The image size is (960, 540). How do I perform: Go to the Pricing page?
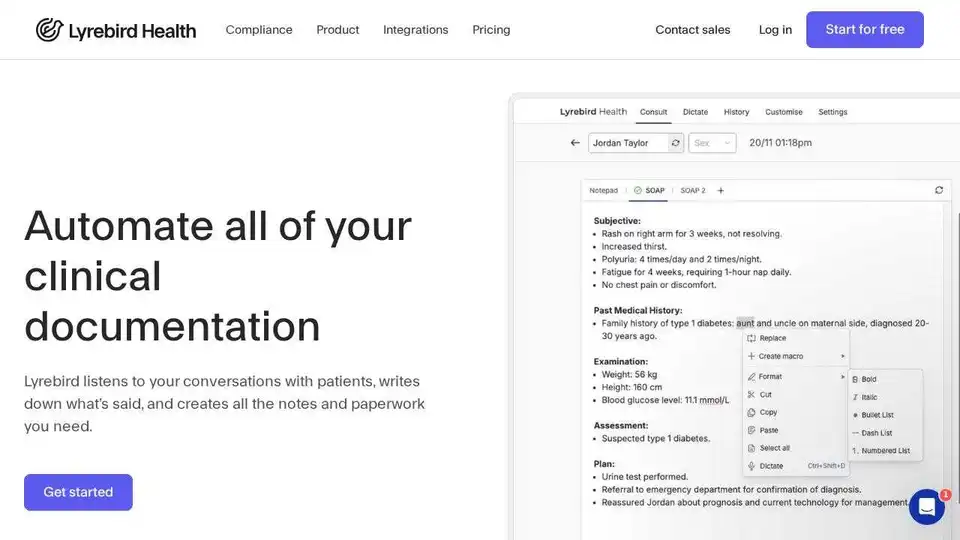click(491, 29)
